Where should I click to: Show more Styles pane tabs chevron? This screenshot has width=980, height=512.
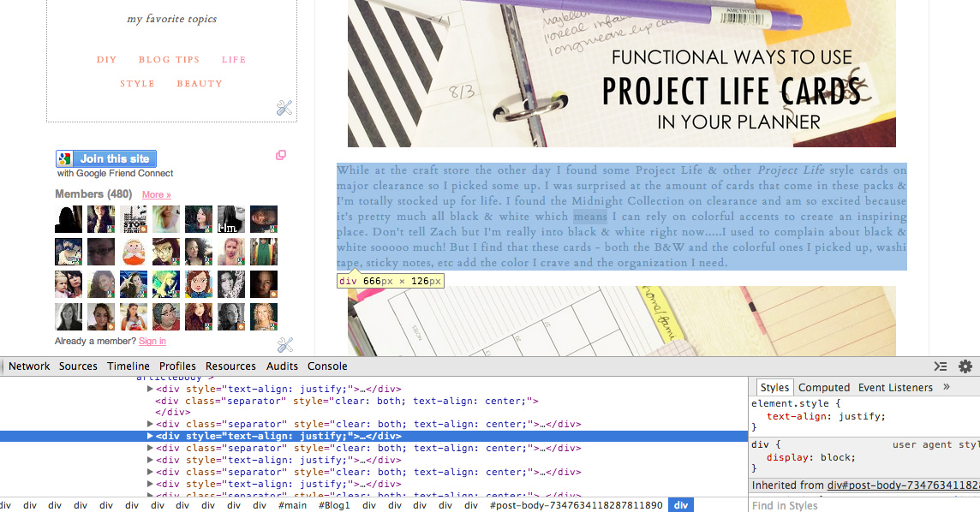point(947,387)
